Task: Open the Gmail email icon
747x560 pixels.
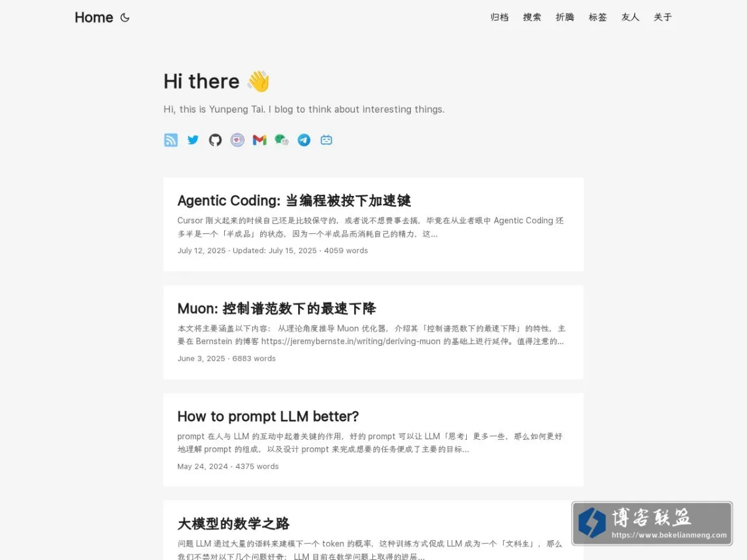Action: coord(260,140)
